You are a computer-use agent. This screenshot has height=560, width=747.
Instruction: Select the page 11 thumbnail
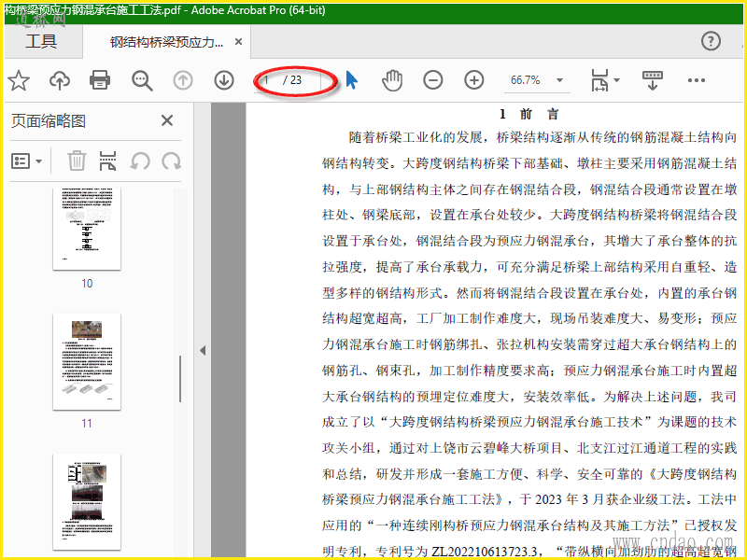click(x=87, y=362)
